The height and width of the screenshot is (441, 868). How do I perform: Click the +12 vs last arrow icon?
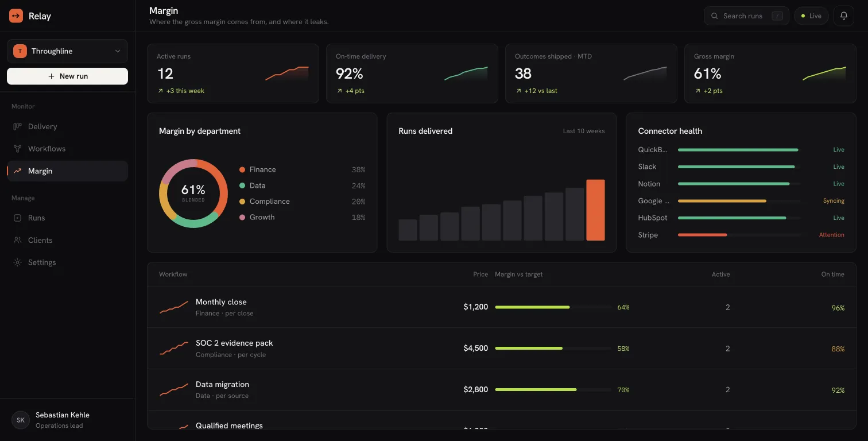tap(518, 91)
